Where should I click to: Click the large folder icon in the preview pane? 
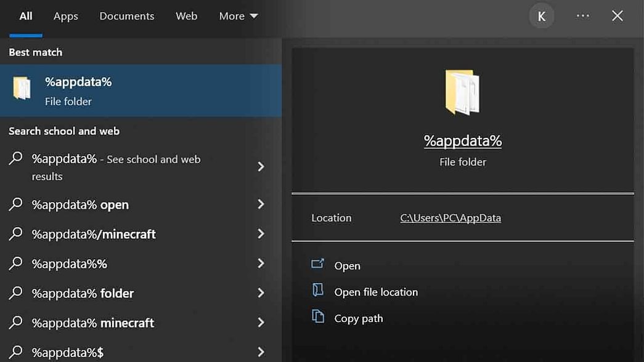pos(462,92)
